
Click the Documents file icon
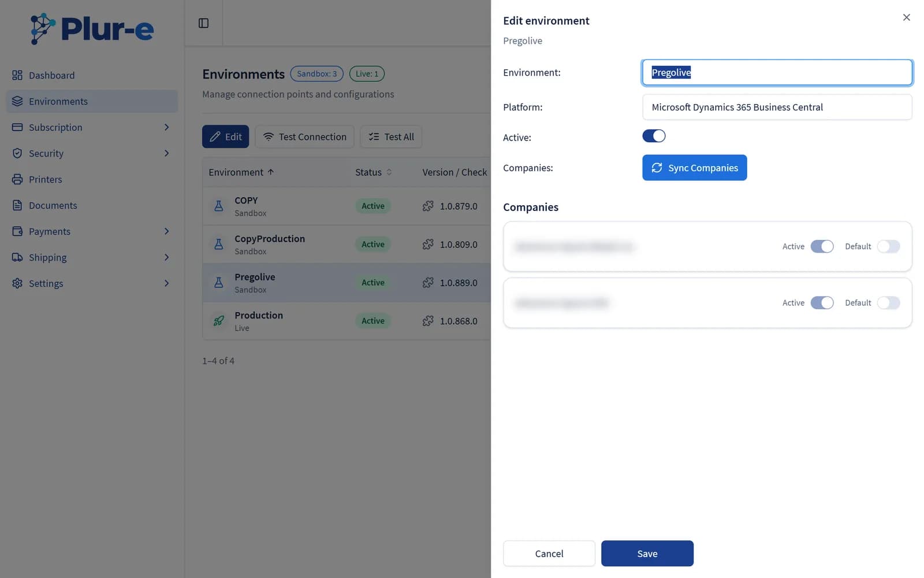17,205
